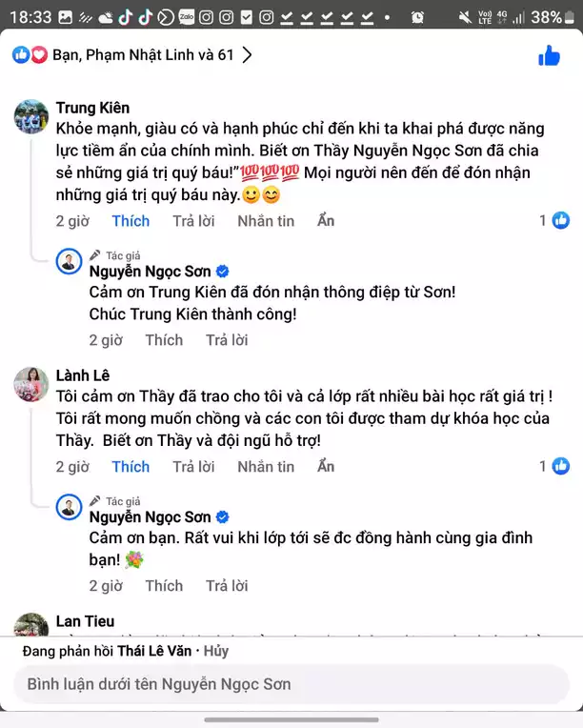Tap verified badge next to first Nguyễn Ngọc Sơn reply
Image resolution: width=583 pixels, height=728 pixels.
[x=223, y=273]
